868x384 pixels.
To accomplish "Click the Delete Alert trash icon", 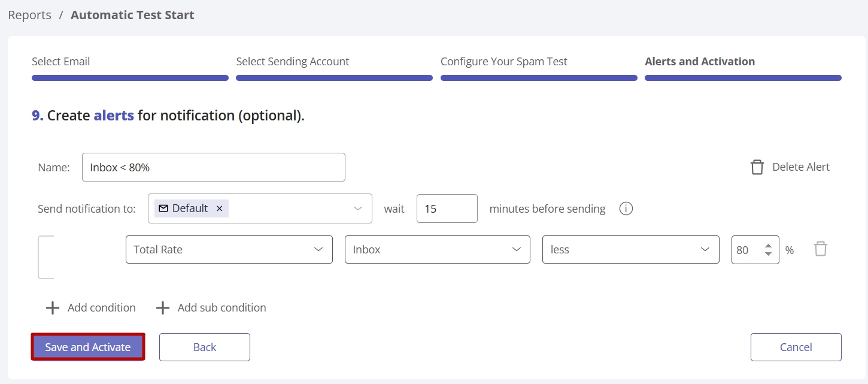I will tap(757, 167).
